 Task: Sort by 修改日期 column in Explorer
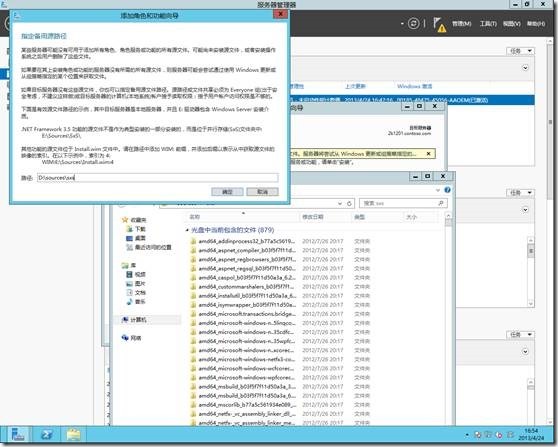313,217
